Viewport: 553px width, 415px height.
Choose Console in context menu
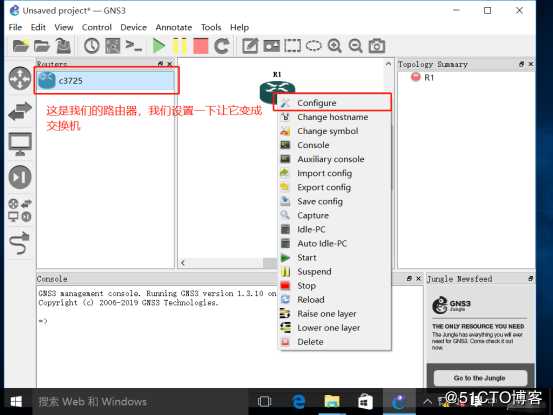coord(335,145)
